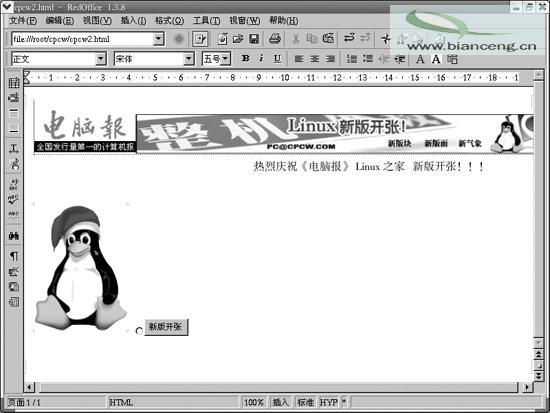Image resolution: width=550 pixels, height=413 pixels.
Task: Toggle Italic formatting
Action: [x=261, y=58]
